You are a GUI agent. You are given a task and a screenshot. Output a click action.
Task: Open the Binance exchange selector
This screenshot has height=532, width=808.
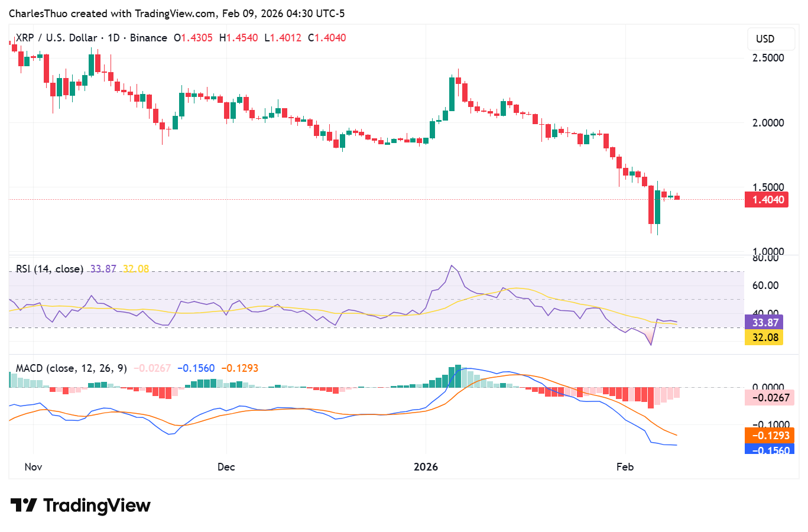pyautogui.click(x=150, y=37)
